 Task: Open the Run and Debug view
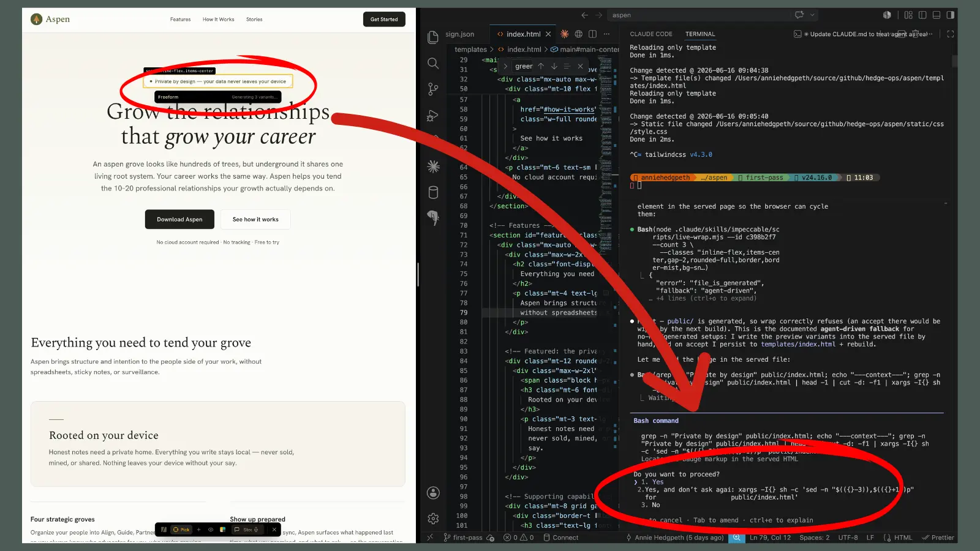click(x=433, y=115)
